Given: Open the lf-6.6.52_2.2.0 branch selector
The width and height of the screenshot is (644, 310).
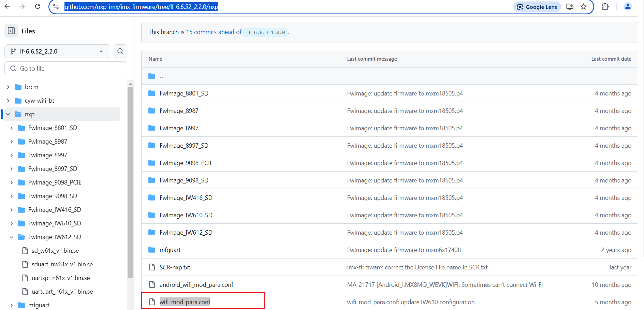Looking at the screenshot, I should 57,51.
